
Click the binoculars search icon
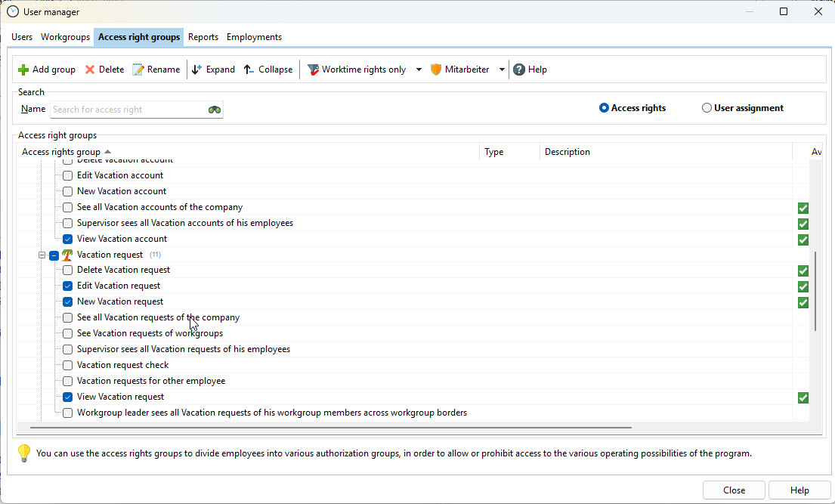[215, 110]
